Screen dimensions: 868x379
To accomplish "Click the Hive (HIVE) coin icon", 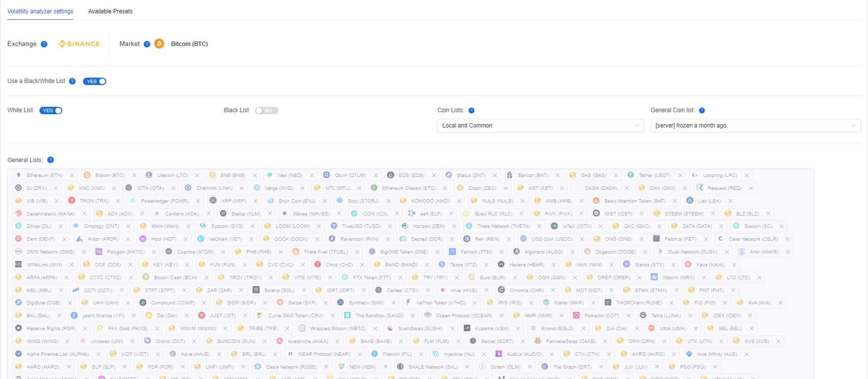I will [x=443, y=290].
